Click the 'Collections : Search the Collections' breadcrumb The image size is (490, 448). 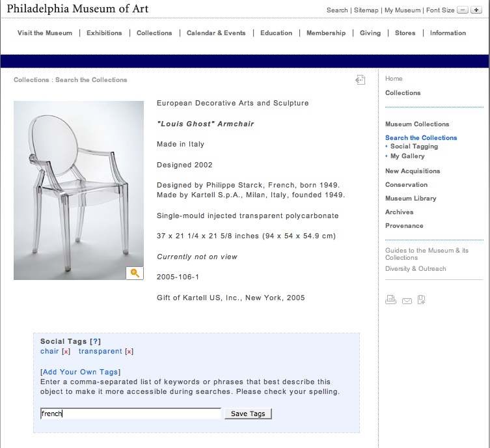tap(70, 79)
